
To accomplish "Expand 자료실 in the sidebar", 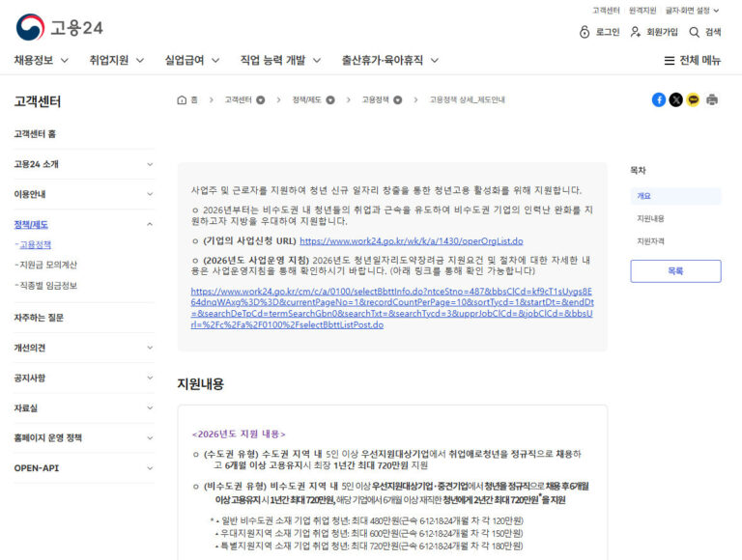I will coord(150,407).
